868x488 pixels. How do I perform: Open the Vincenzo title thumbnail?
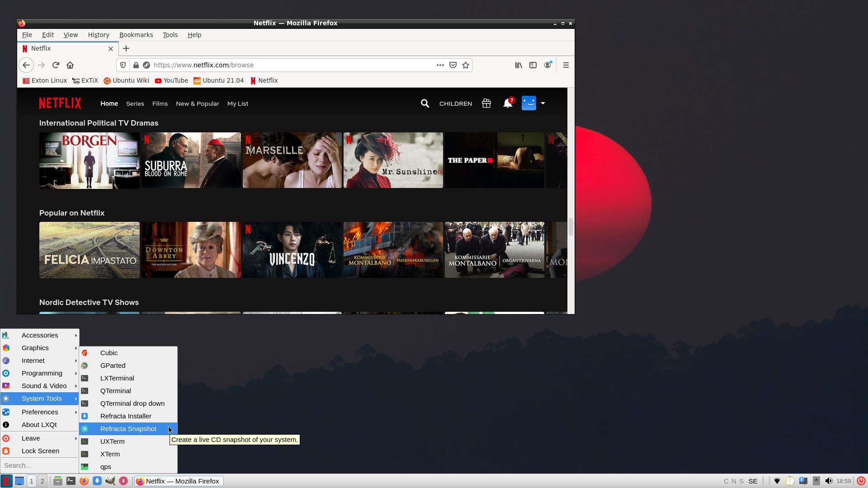point(292,250)
